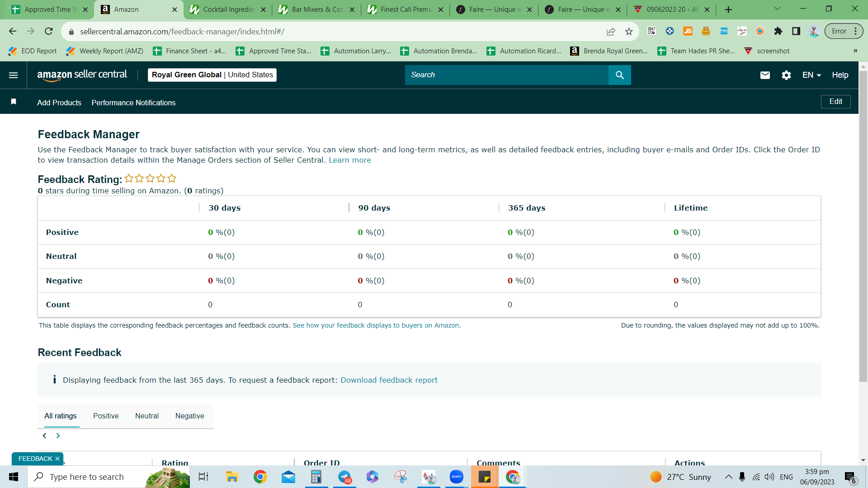Click the Edit button
This screenshot has height=488, width=868.
point(835,102)
